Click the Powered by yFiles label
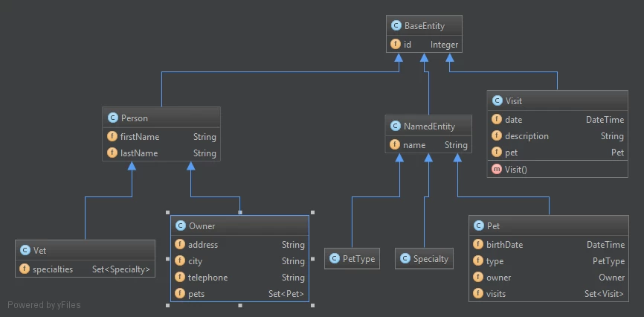The image size is (644, 317). (44, 305)
